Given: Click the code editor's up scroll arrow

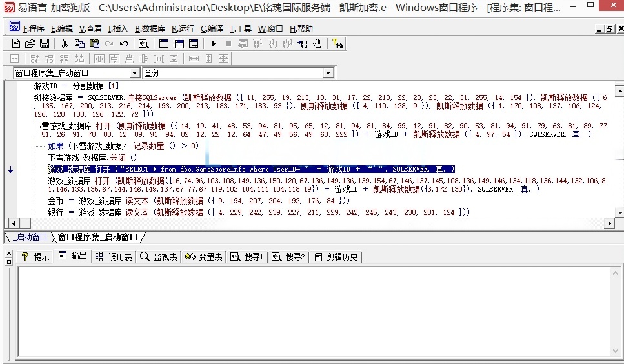Looking at the screenshot, I should click(619, 91).
